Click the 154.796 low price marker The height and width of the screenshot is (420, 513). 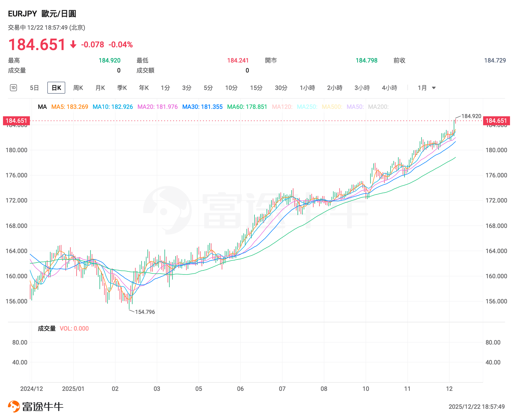(x=145, y=312)
